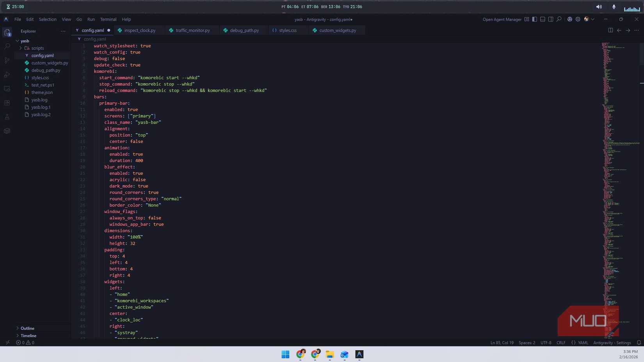The image size is (644, 362).
Task: Open the notifications bell in status bar
Action: (x=639, y=342)
